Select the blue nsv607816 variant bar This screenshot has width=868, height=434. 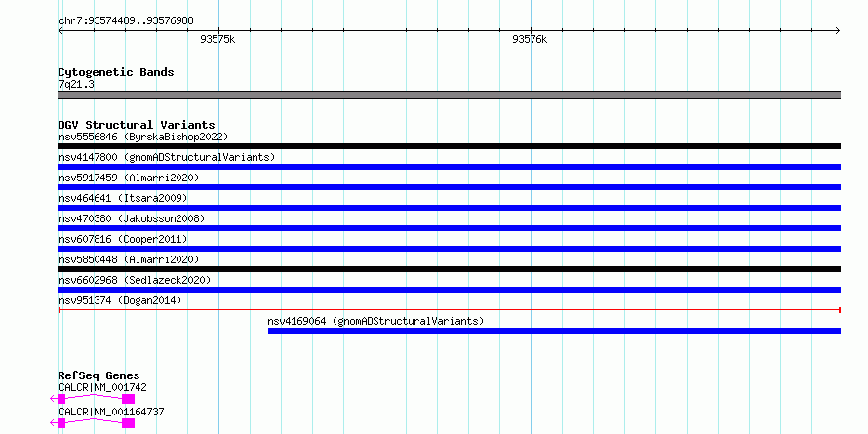tap(449, 249)
